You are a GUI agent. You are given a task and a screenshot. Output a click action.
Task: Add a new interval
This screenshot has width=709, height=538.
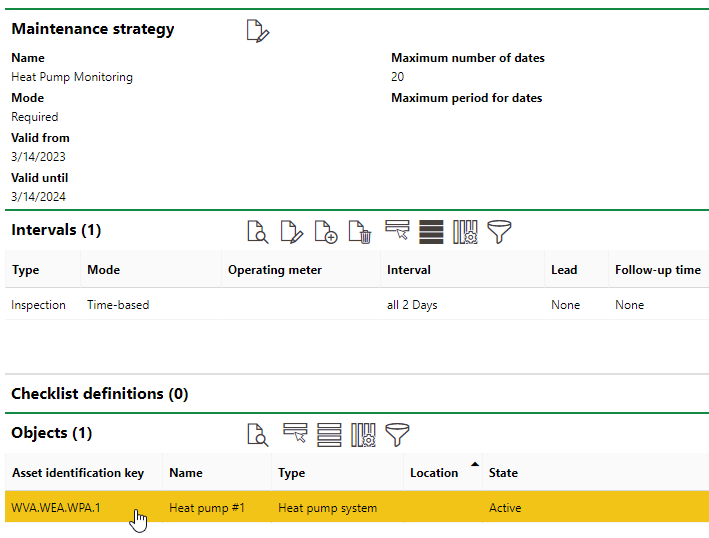(326, 232)
